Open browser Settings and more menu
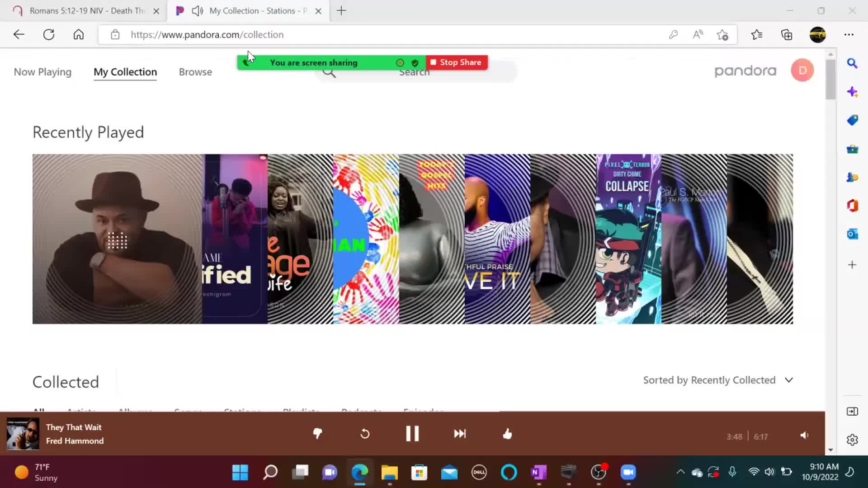Screen dimensions: 868x488 (x=849, y=35)
